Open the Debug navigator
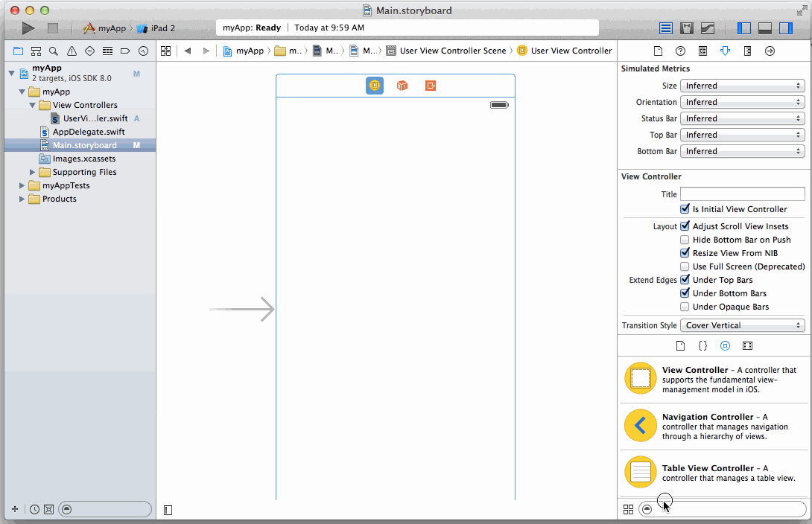The image size is (812, 524). pyautogui.click(x=107, y=51)
